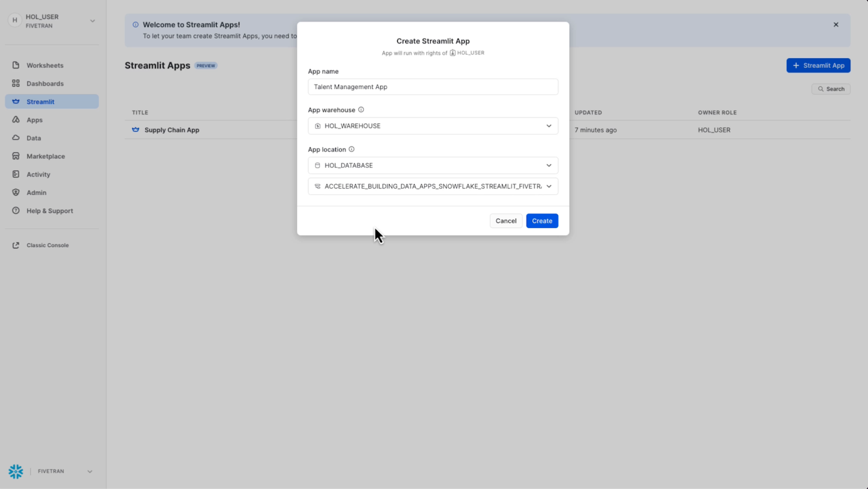This screenshot has width=868, height=489.
Task: Open the Supply Chain App entry
Action: (171, 130)
